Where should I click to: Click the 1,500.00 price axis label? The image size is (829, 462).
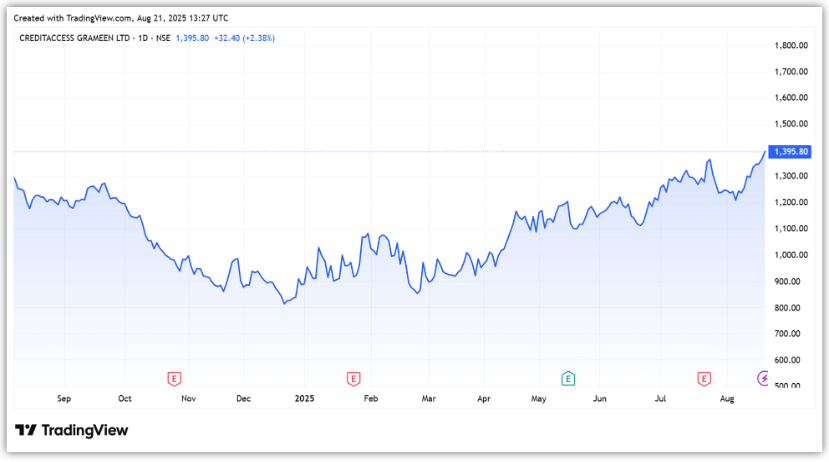791,124
